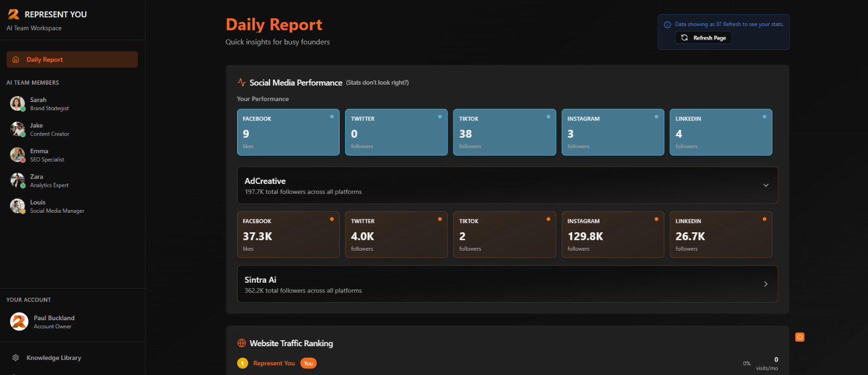868x375 pixels.
Task: Click the "Stats don't look right?" link
Action: point(378,82)
